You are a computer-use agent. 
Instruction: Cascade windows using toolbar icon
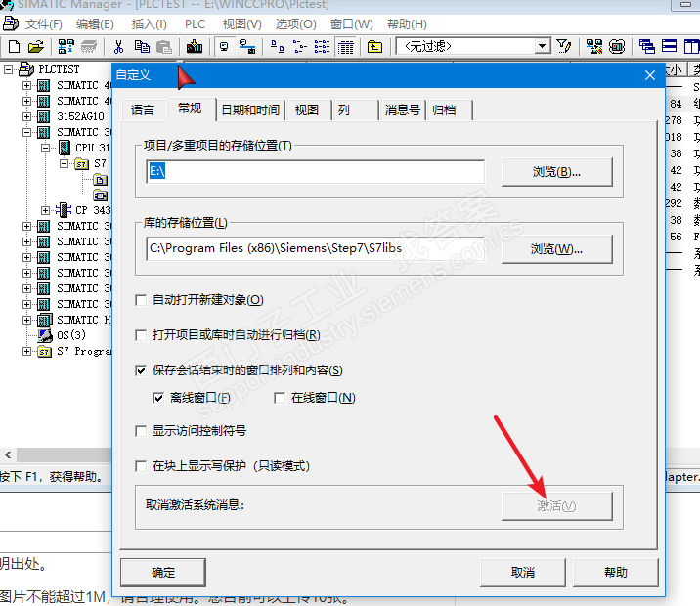coord(646,46)
